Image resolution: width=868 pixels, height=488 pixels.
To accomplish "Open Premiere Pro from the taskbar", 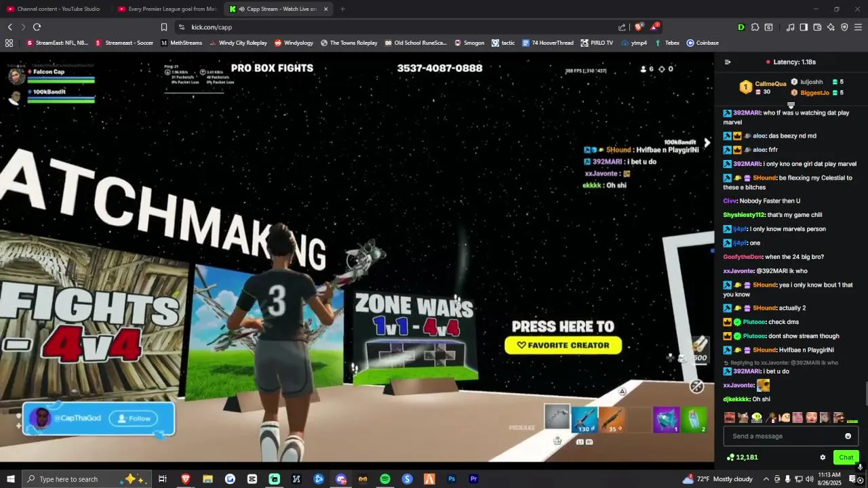I will point(474,479).
